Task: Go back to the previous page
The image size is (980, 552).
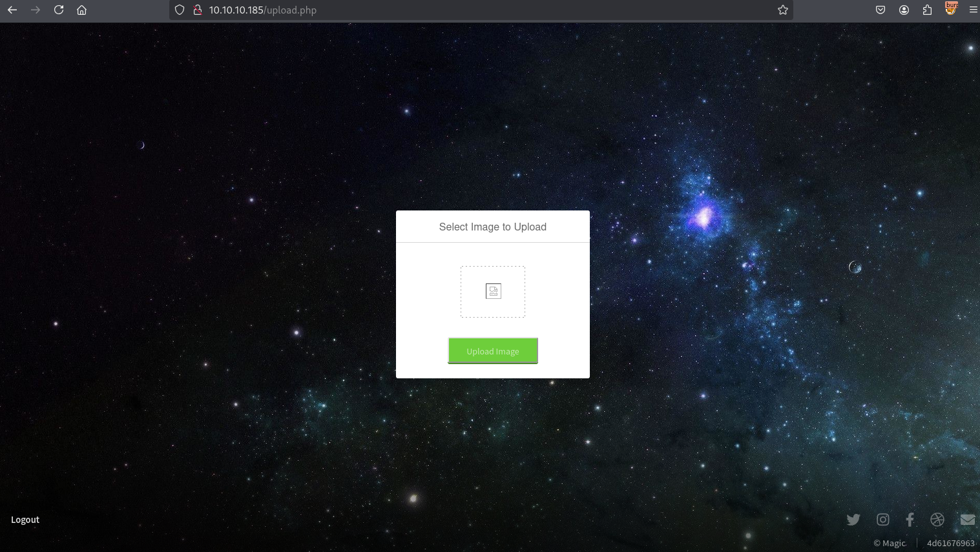Action: click(x=12, y=10)
